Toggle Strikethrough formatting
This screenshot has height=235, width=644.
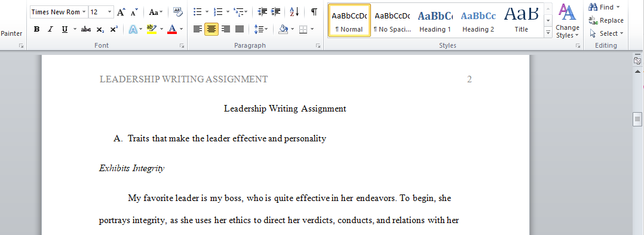[86, 29]
